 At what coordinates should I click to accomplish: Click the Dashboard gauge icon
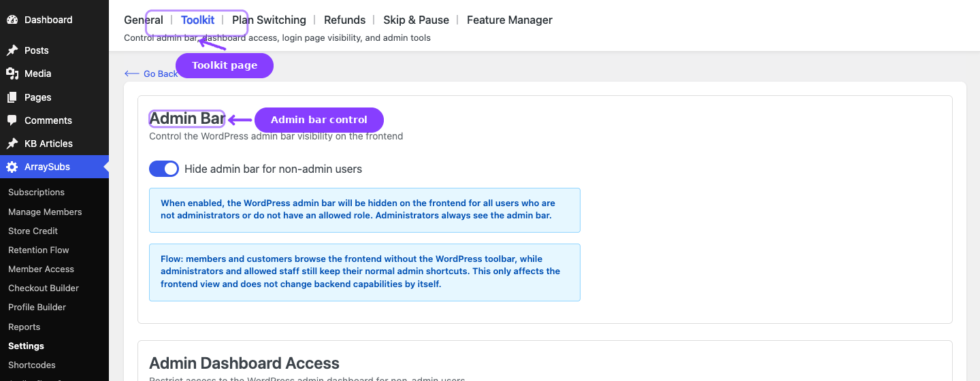pos(12,20)
